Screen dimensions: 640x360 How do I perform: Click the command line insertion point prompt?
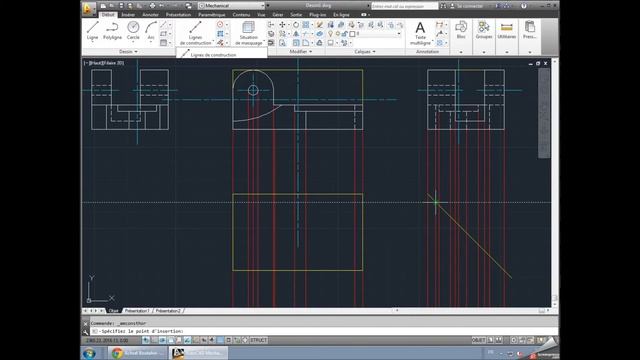(x=142, y=331)
